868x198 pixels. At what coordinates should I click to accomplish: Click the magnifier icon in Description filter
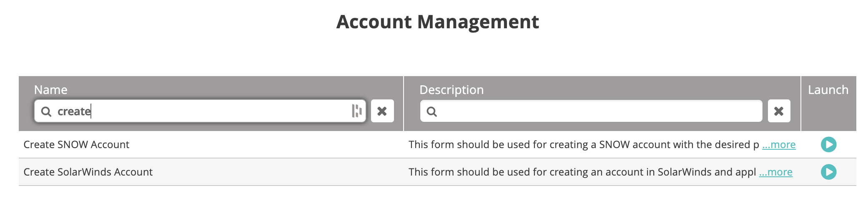click(432, 111)
